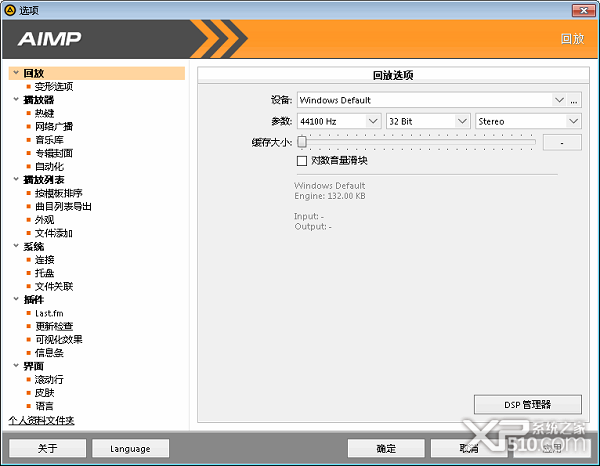Open the 按模板排序 settings page

(x=59, y=193)
